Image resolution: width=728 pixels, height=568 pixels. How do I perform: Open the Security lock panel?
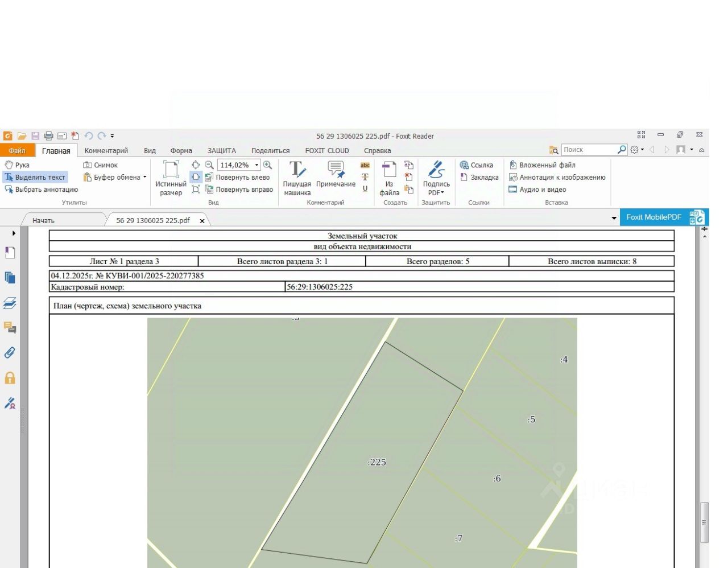(x=10, y=378)
